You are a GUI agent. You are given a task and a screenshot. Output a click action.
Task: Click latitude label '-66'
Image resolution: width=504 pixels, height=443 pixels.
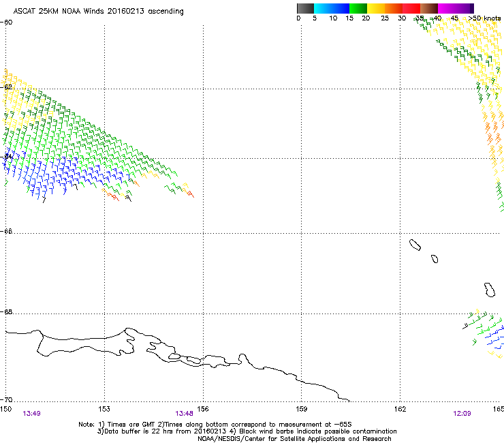(x=6, y=231)
